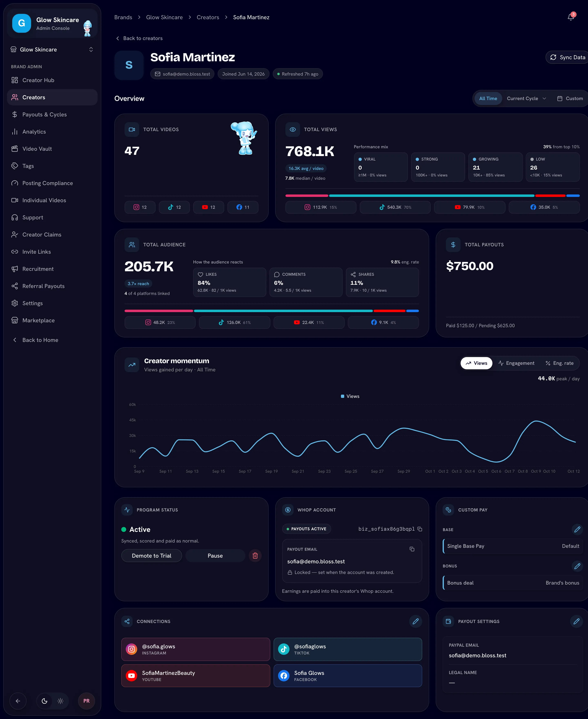Copy the payout email address
The width and height of the screenshot is (588, 719).
412,549
